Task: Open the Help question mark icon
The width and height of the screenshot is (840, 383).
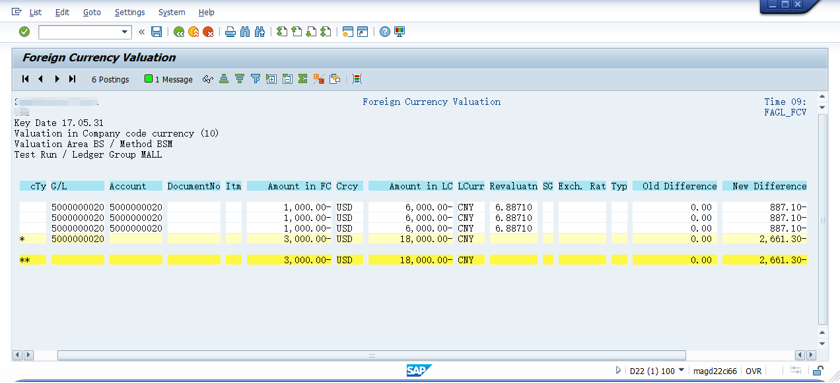Action: point(385,32)
